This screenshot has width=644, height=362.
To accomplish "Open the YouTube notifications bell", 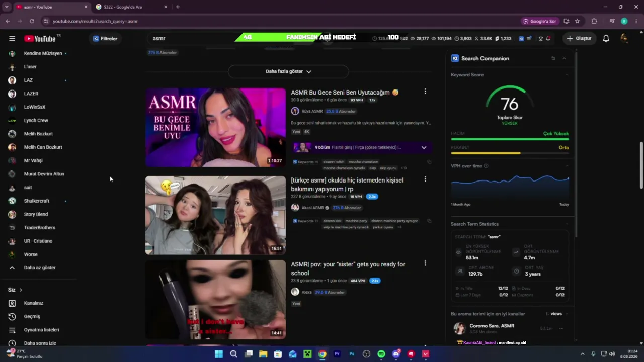I will pyautogui.click(x=606, y=38).
